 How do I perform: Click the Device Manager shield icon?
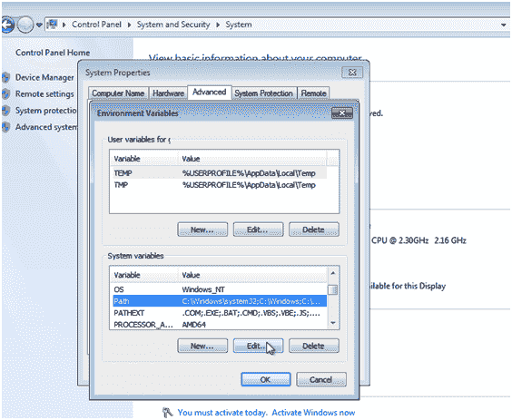pos(5,77)
